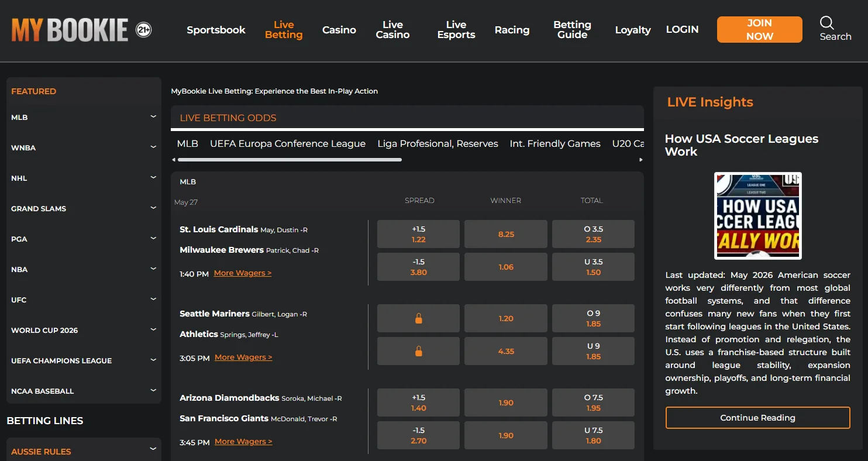The width and height of the screenshot is (868, 461).
Task: Click the Milwaukee Brewers team name
Action: (222, 250)
